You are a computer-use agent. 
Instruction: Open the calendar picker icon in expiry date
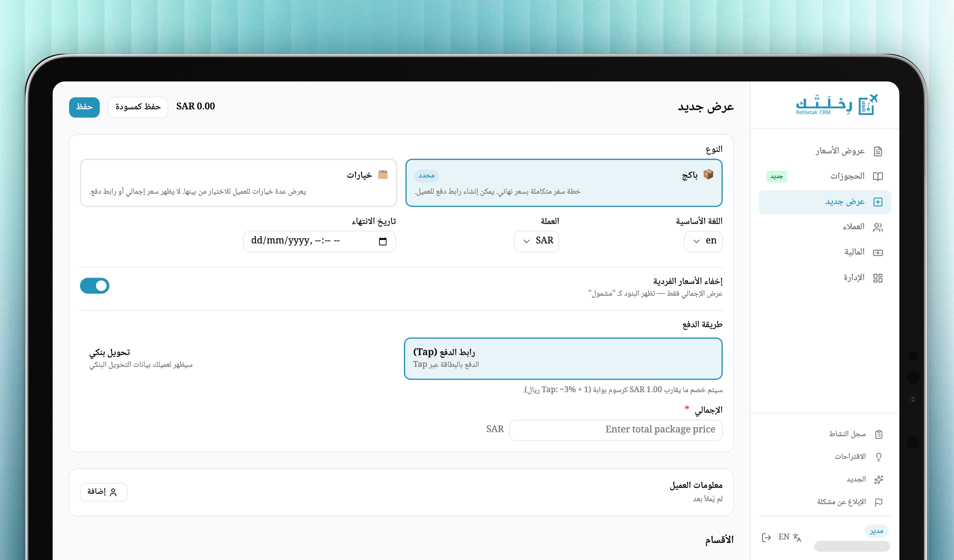tap(383, 241)
